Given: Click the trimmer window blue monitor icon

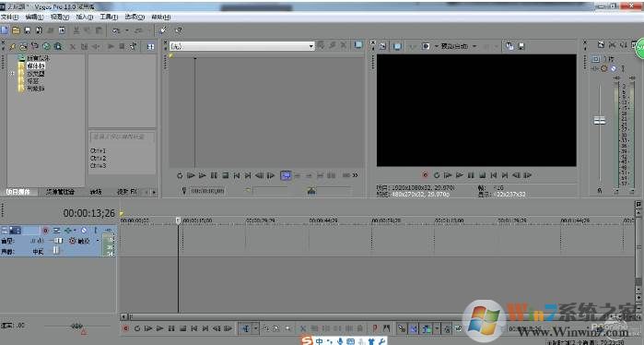Looking at the screenshot, I should coord(358,45).
